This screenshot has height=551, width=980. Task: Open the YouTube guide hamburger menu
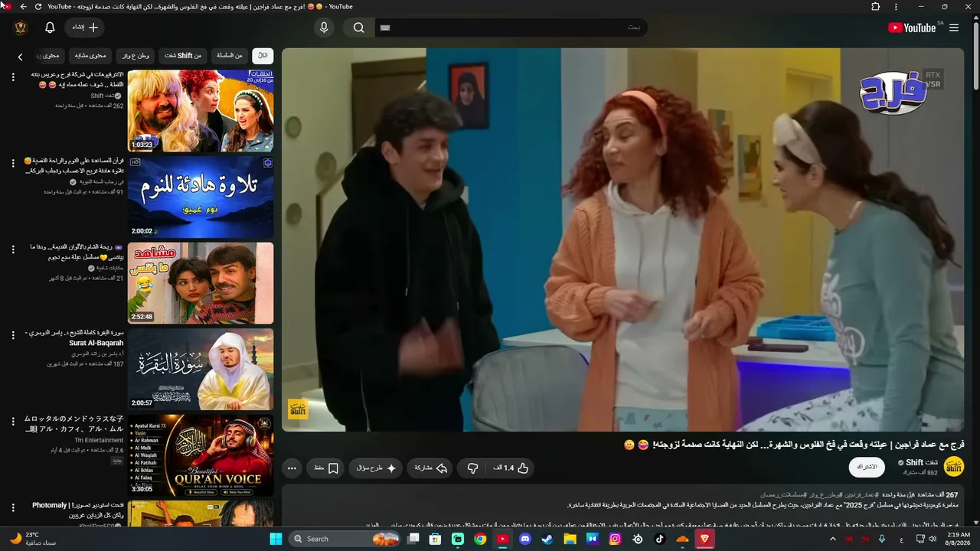(x=954, y=28)
